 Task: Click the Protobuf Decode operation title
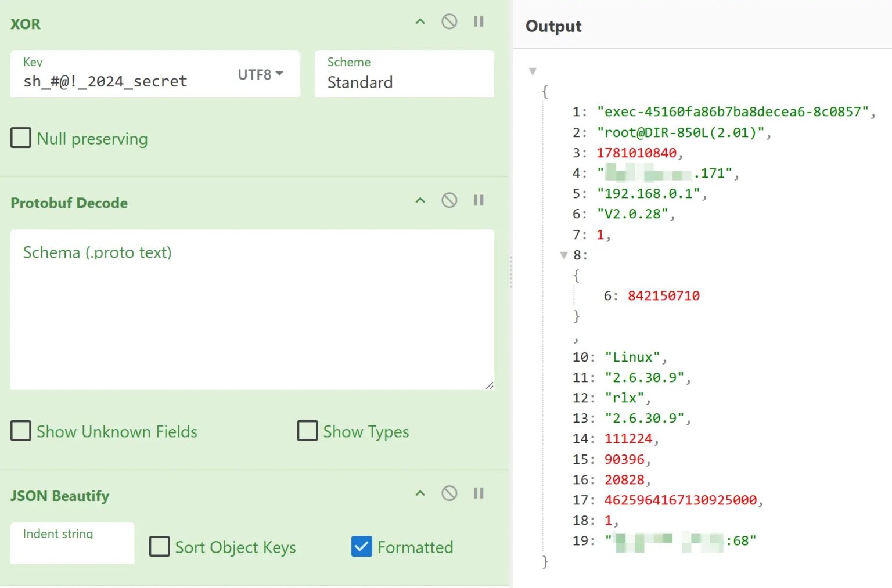pos(69,203)
